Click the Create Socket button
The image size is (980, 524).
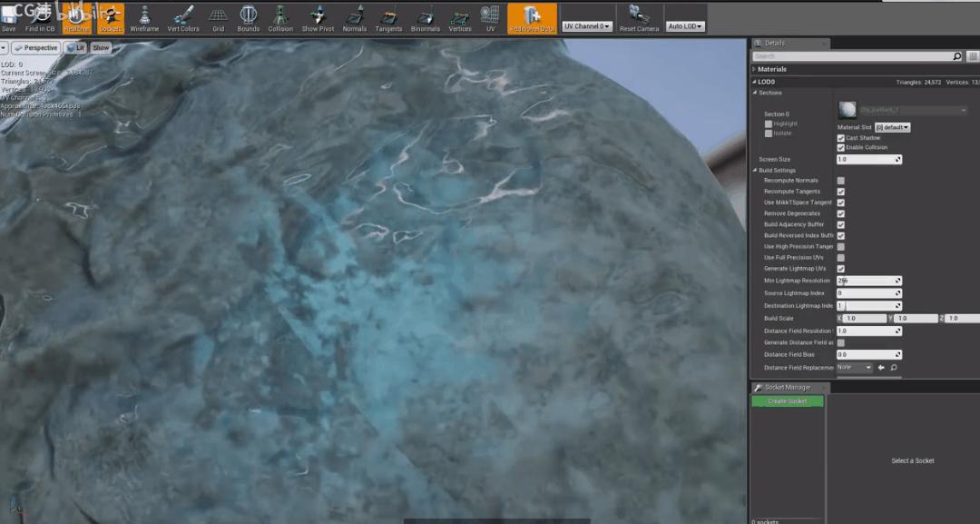788,400
